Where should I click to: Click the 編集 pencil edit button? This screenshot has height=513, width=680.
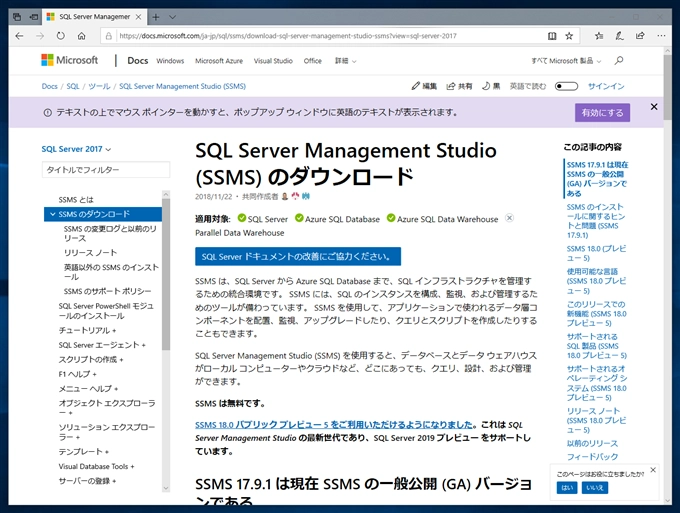[425, 87]
